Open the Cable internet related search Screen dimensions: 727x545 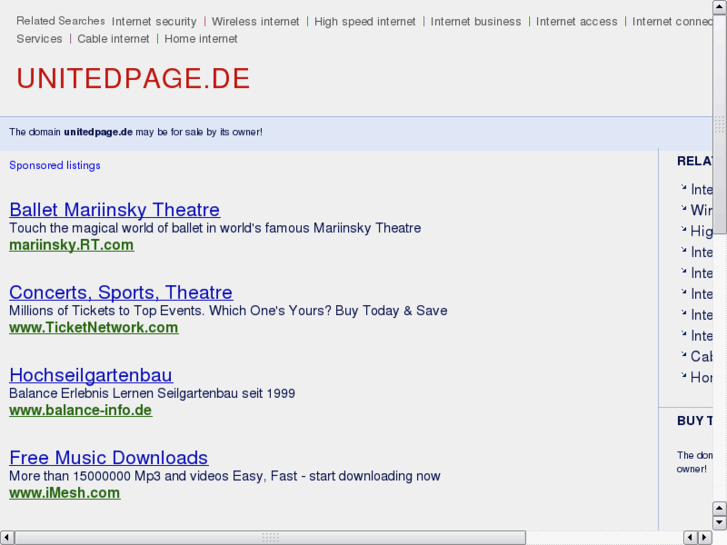click(113, 39)
